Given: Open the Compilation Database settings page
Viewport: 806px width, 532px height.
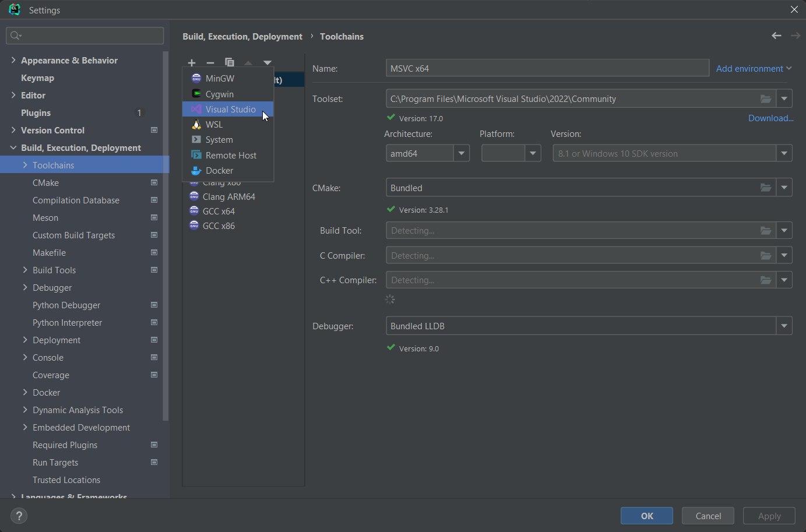Looking at the screenshot, I should click(76, 200).
